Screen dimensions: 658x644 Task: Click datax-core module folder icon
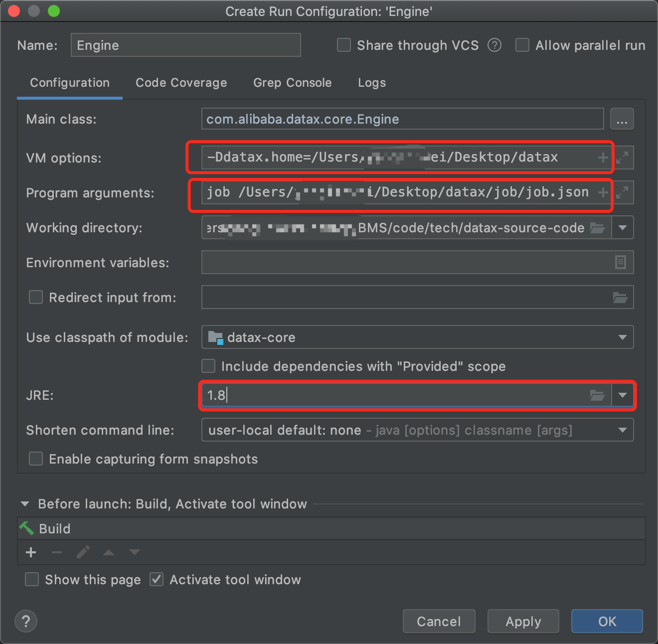tap(215, 337)
